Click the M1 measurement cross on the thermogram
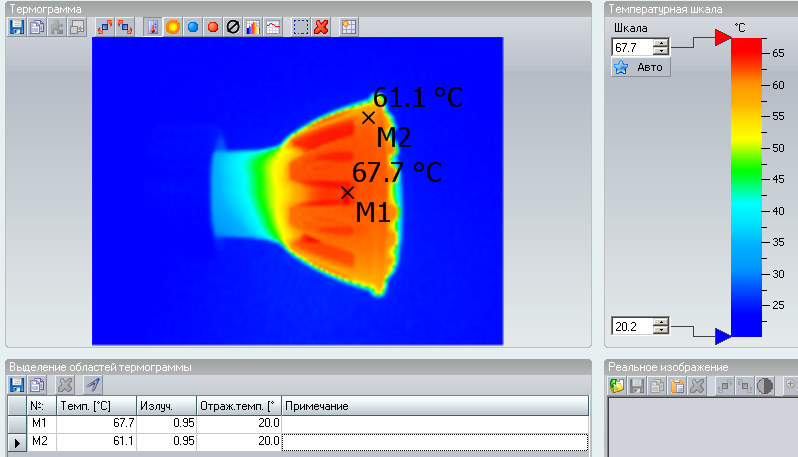The height and width of the screenshot is (457, 798). point(347,192)
